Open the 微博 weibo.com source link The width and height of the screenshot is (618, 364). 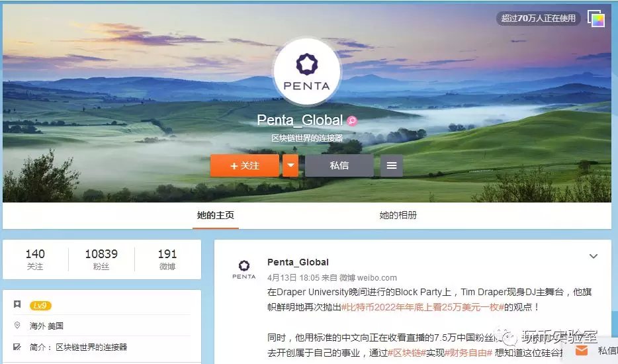tap(368, 278)
